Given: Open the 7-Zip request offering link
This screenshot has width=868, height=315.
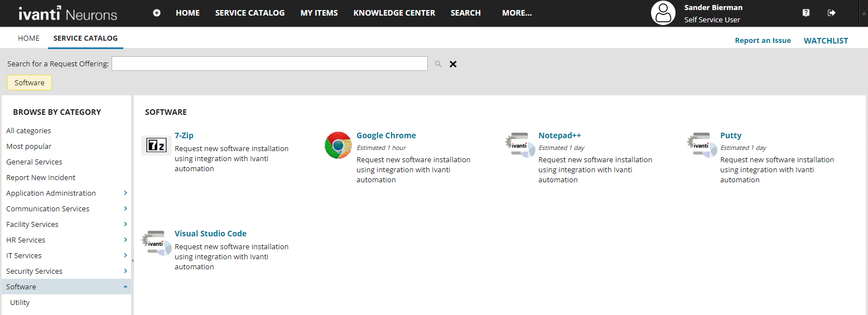Looking at the screenshot, I should pyautogui.click(x=184, y=135).
